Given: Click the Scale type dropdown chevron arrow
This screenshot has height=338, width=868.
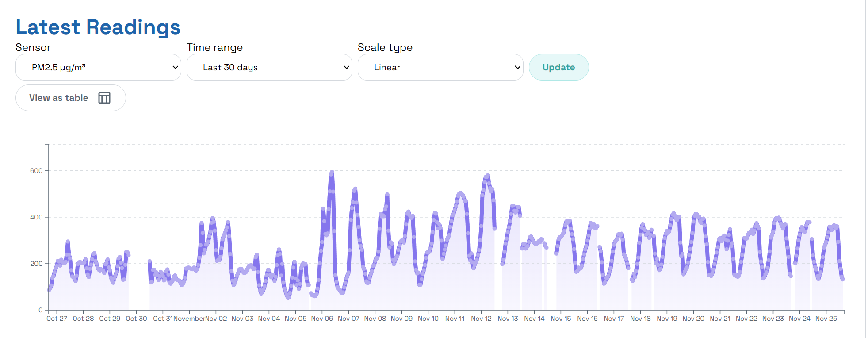Looking at the screenshot, I should coord(518,67).
